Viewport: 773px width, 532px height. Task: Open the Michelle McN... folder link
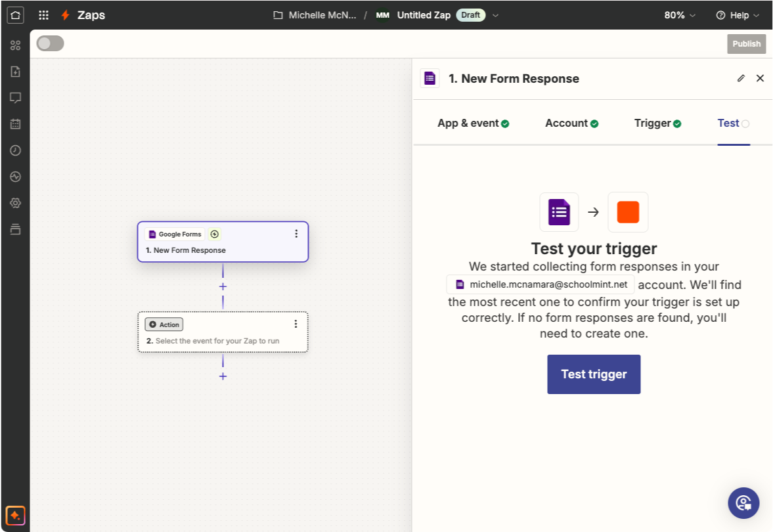click(x=322, y=15)
